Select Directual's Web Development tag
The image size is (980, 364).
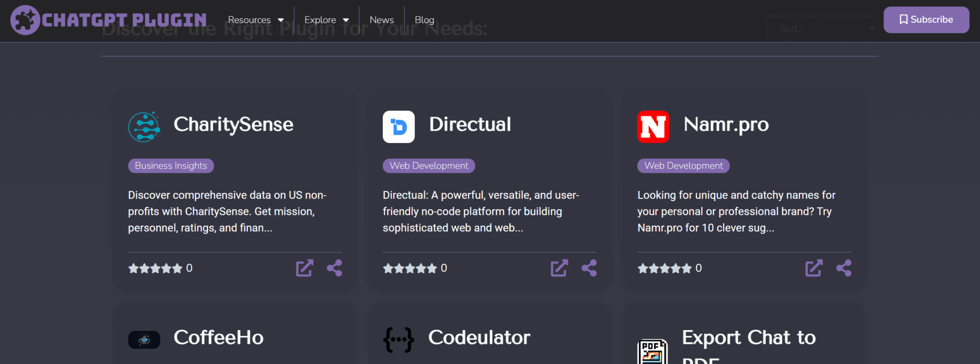coord(429,165)
